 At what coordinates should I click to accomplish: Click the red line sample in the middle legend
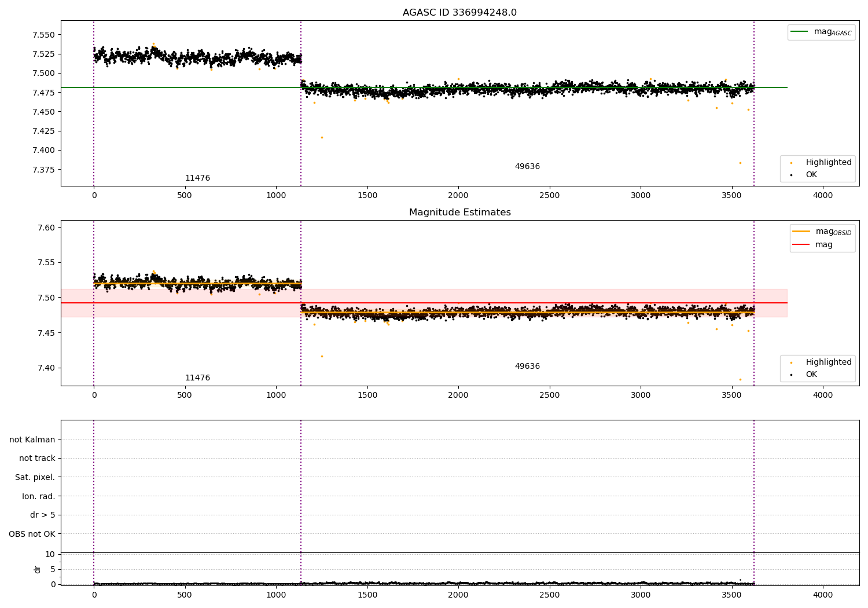pyautogui.click(x=801, y=245)
